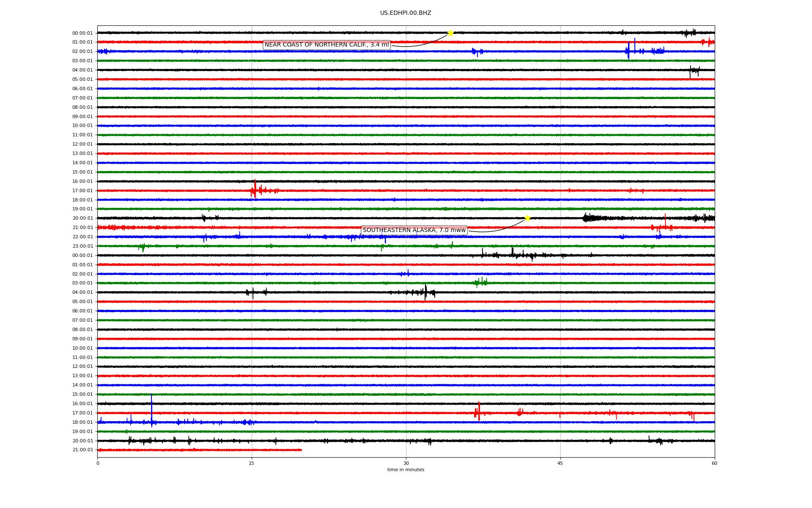Click the 0-minute tick label on the x-axis
The height and width of the screenshot is (508, 812).
(x=98, y=463)
